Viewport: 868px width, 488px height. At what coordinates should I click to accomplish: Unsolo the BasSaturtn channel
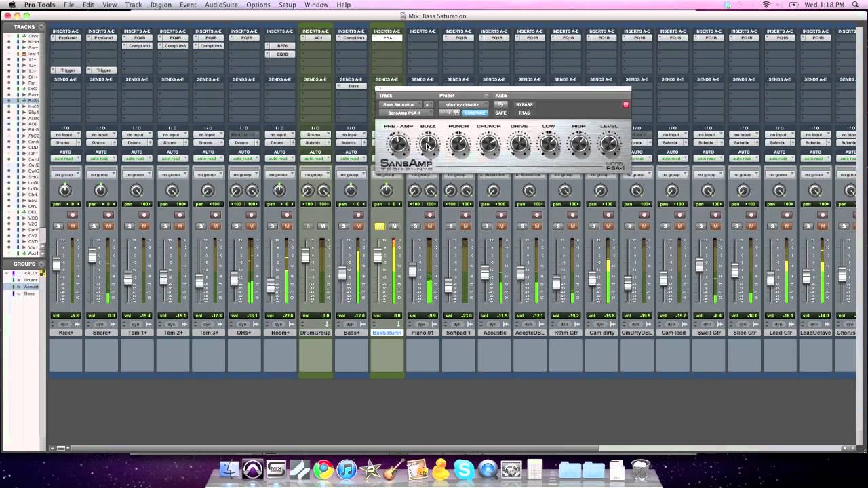[x=379, y=226]
